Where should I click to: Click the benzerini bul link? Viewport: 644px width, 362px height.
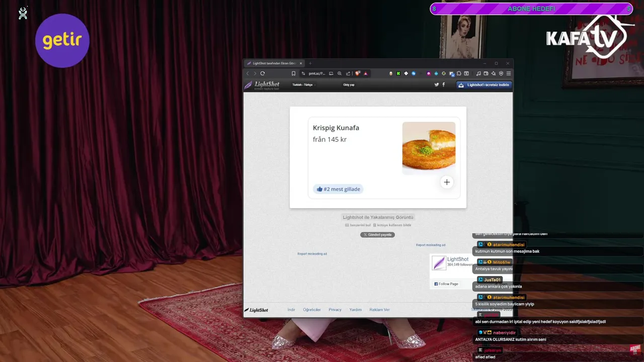[x=358, y=225]
